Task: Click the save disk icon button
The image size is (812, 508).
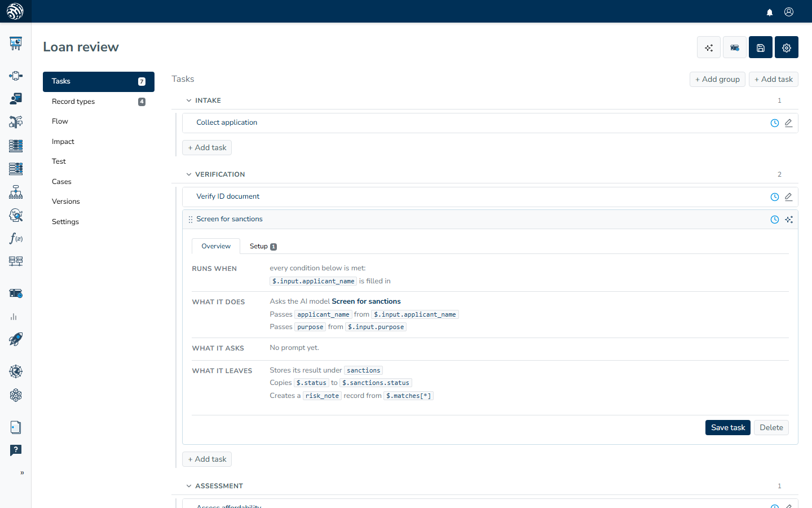Action: click(x=761, y=47)
